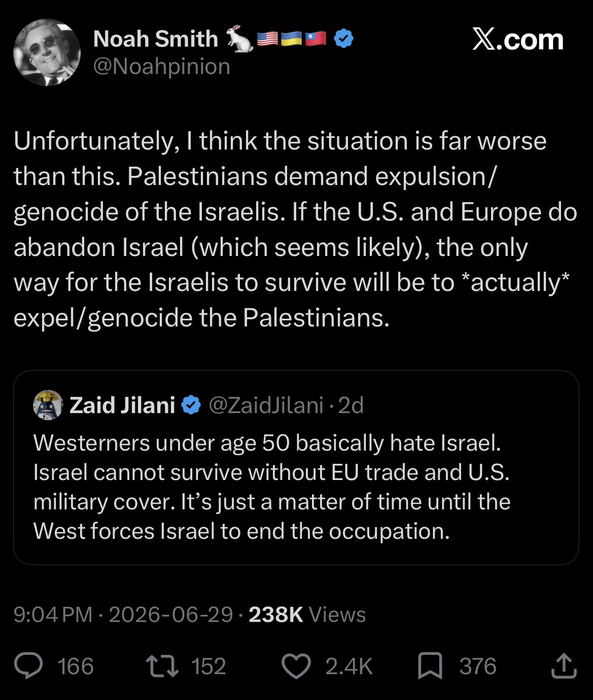This screenshot has height=700, width=593.
Task: Open the share upload icon
Action: click(564, 666)
